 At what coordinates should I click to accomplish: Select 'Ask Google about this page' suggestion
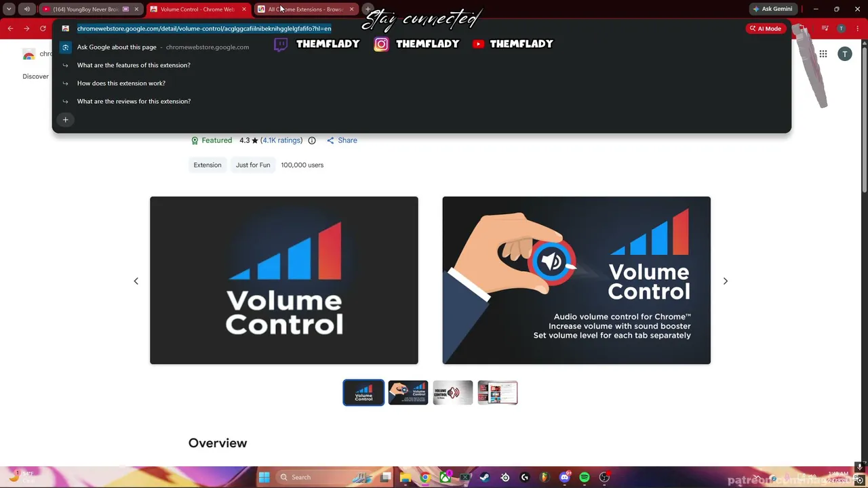click(x=422, y=47)
